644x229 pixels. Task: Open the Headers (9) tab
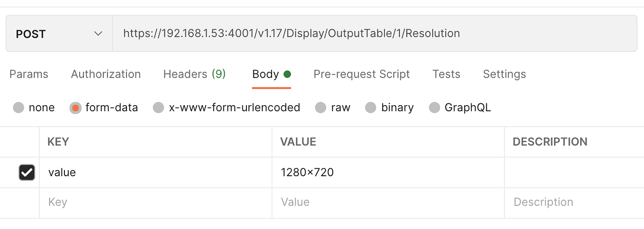pyautogui.click(x=194, y=74)
